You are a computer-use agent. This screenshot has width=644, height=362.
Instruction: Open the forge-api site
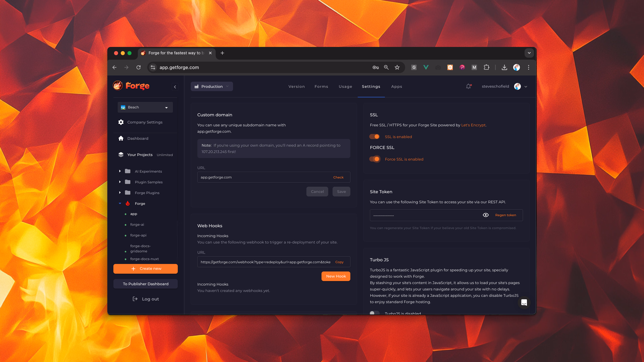(138, 235)
